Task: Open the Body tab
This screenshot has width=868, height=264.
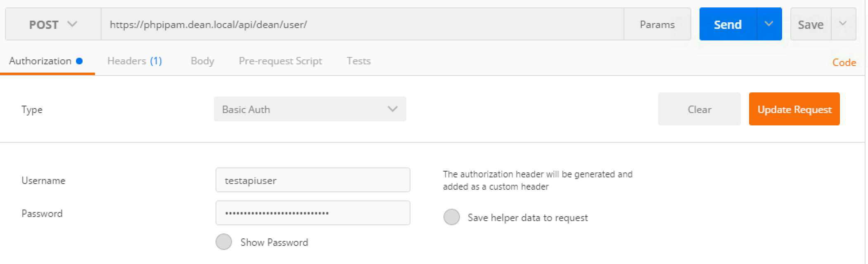Action: pyautogui.click(x=202, y=61)
